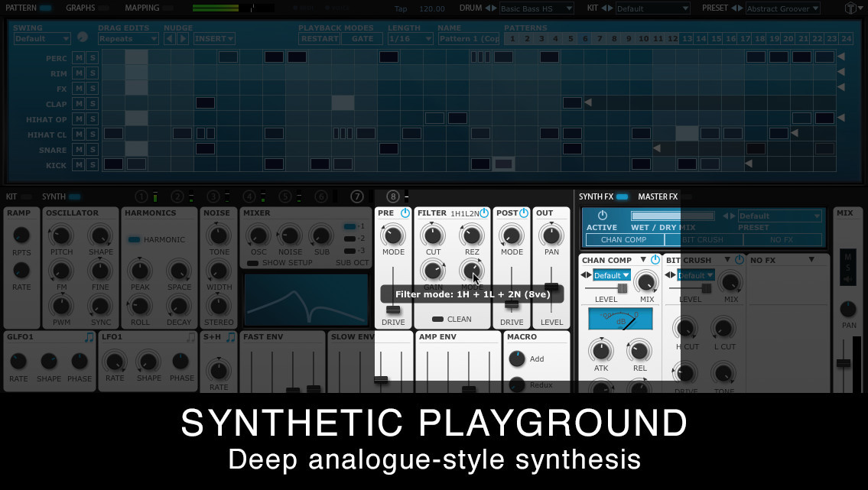Toggle the PRE section power icon
The height and width of the screenshot is (490, 868).
point(405,213)
